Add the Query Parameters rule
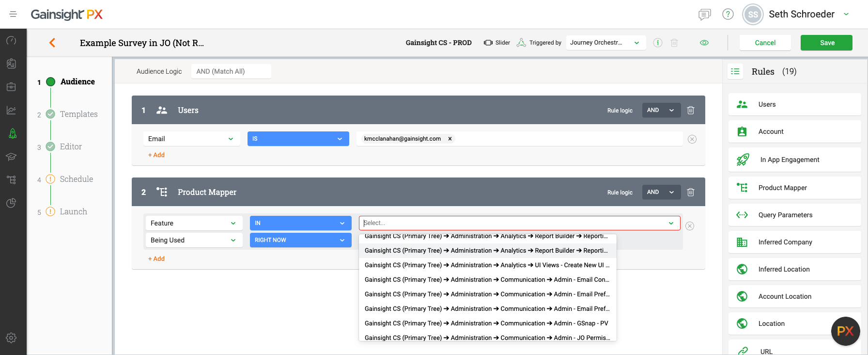Image resolution: width=868 pixels, height=355 pixels. (794, 215)
